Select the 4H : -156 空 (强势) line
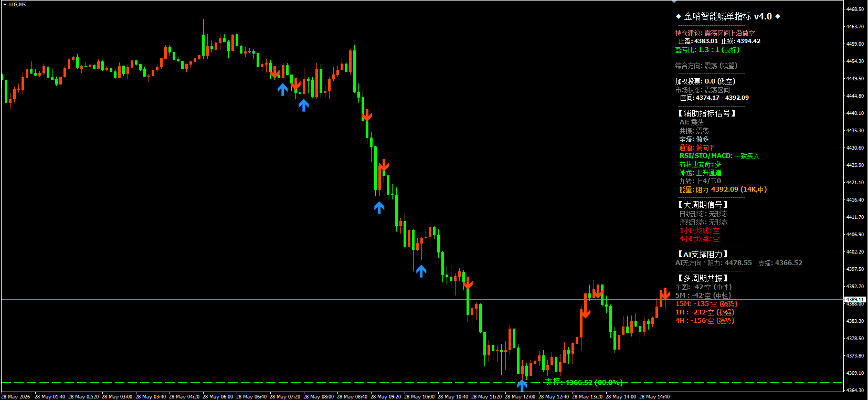Screen dimensions: 868x400 tap(705, 321)
